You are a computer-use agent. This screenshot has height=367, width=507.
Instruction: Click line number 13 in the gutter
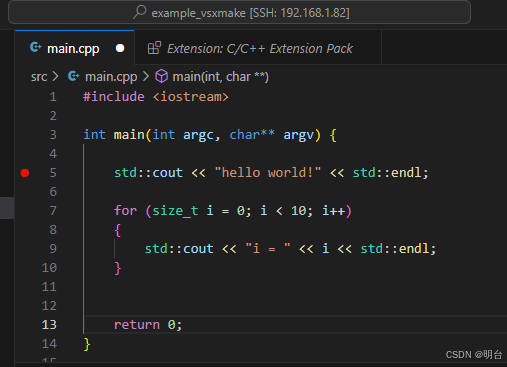pyautogui.click(x=49, y=325)
